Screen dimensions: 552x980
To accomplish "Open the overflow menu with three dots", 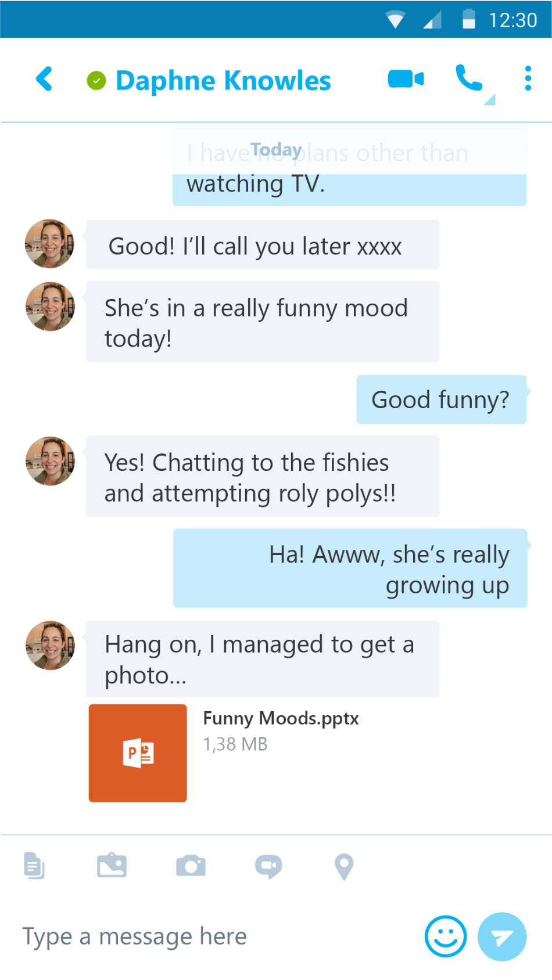I will pos(527,80).
